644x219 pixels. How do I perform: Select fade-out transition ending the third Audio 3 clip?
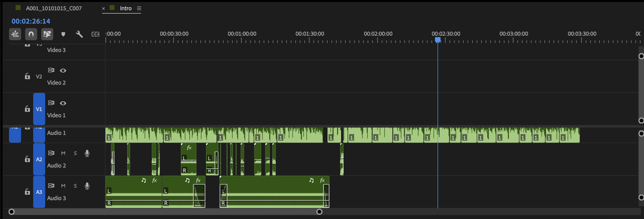pyautogui.click(x=326, y=196)
